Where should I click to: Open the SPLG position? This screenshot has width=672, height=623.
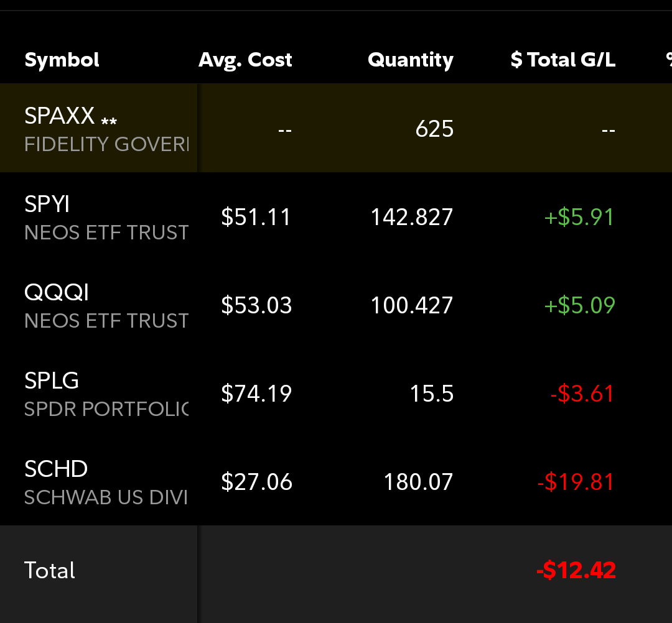click(x=52, y=381)
